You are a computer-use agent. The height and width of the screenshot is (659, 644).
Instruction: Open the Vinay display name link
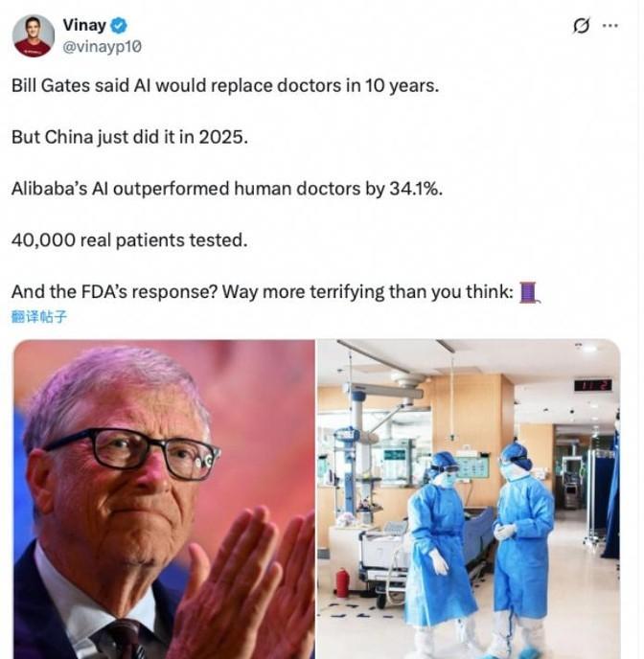(x=84, y=25)
